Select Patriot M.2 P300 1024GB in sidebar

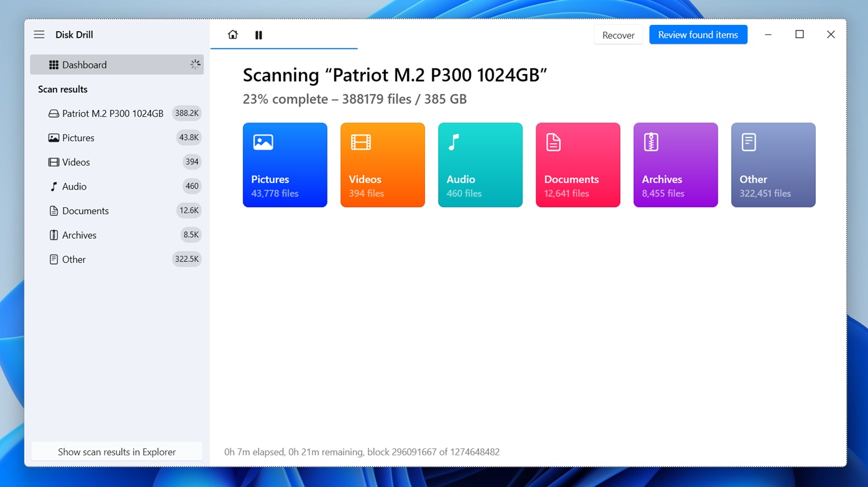117,113
